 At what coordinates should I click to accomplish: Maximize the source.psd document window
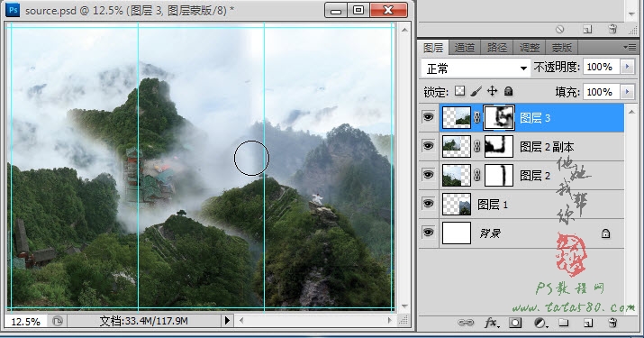pos(358,10)
